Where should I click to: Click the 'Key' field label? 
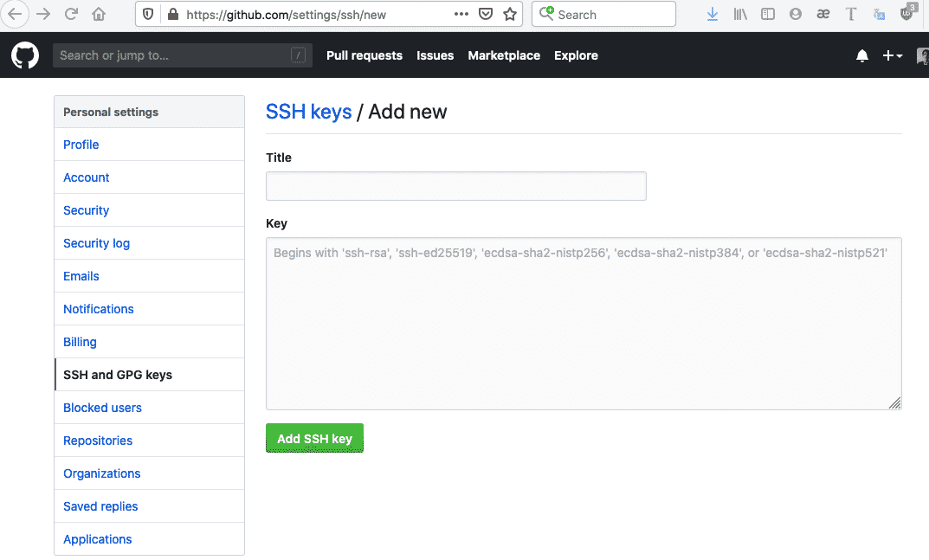click(x=277, y=223)
